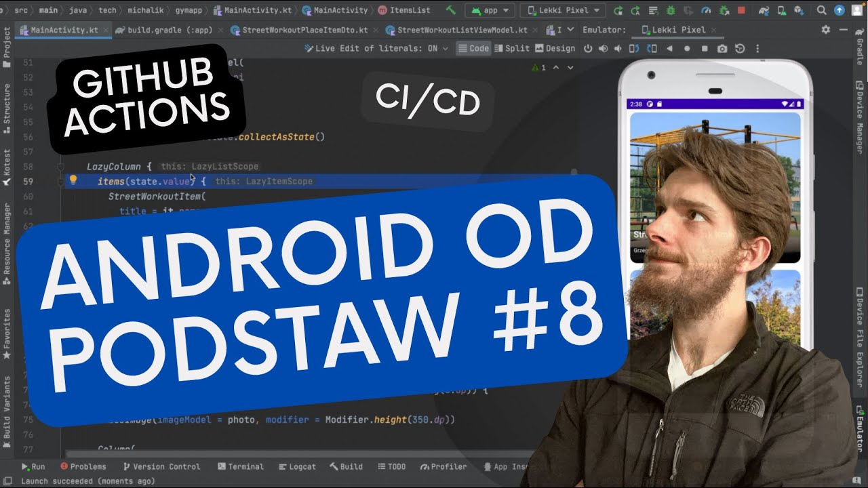868x488 pixels.
Task: Click the emulator Power button icon
Action: [x=588, y=49]
